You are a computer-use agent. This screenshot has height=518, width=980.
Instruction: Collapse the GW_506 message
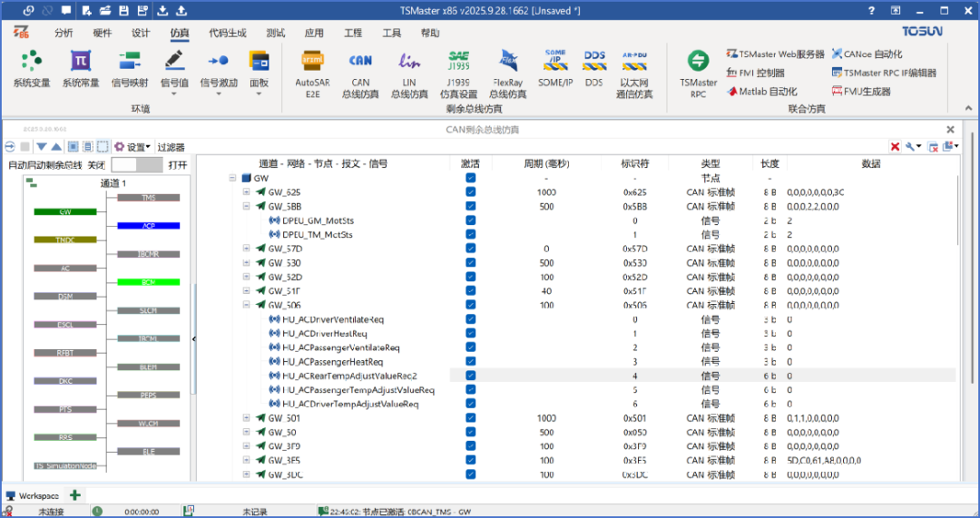pos(246,305)
